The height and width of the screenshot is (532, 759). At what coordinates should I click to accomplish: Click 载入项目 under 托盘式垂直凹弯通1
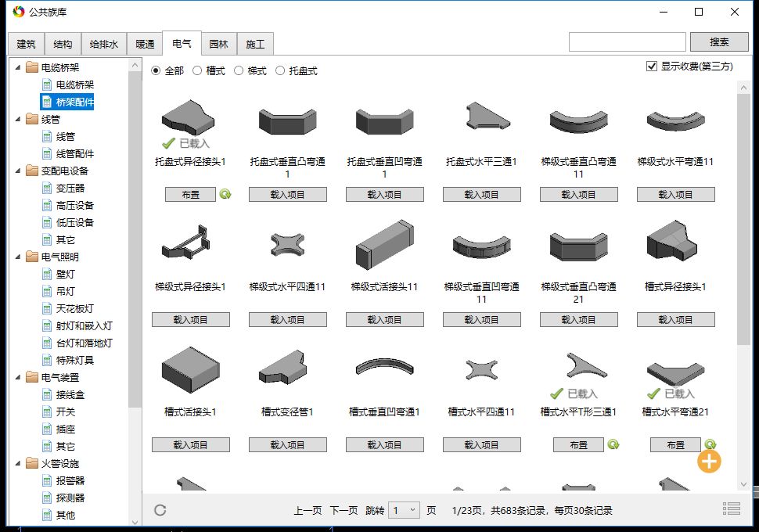385,195
